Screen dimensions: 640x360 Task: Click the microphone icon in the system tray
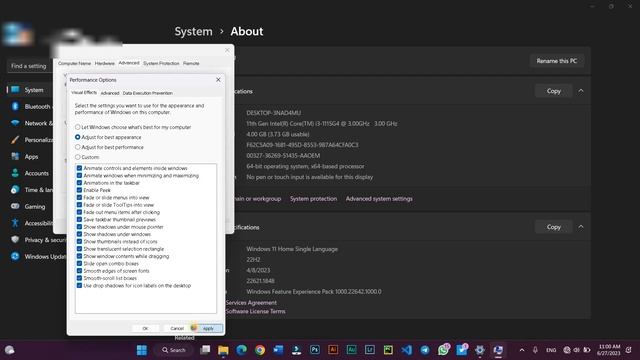point(535,350)
